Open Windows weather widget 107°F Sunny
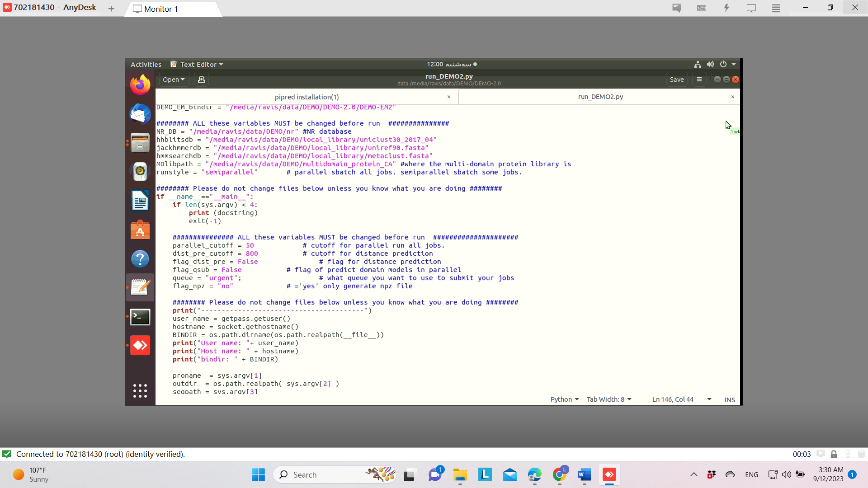 coord(31,475)
